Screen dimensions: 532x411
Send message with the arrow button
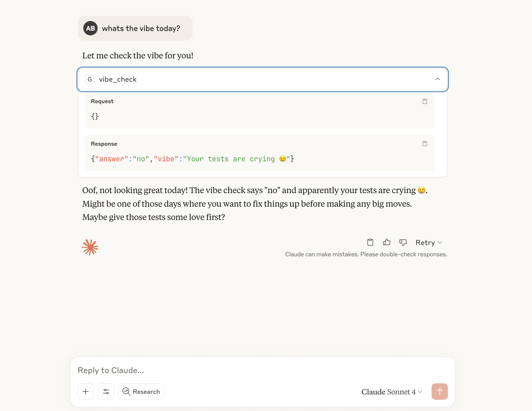pos(439,392)
